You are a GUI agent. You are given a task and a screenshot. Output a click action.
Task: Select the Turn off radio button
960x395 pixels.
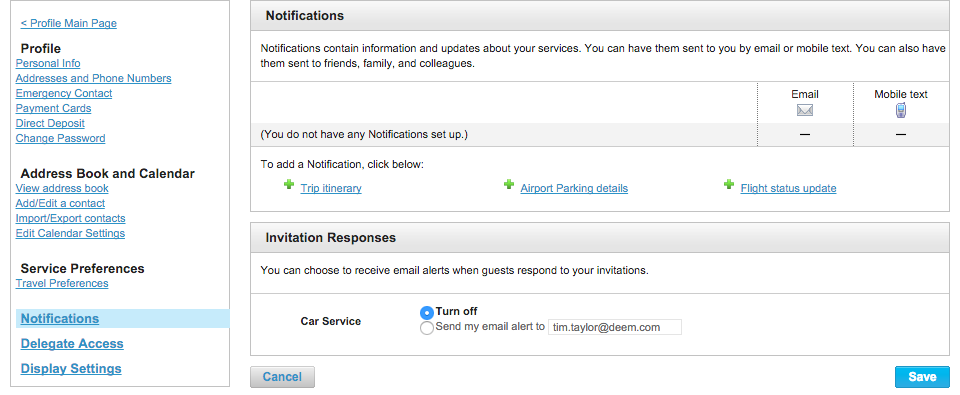pos(427,312)
